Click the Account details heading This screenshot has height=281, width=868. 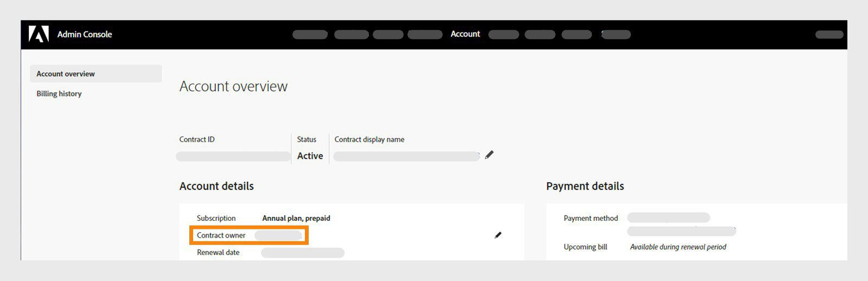tap(216, 186)
